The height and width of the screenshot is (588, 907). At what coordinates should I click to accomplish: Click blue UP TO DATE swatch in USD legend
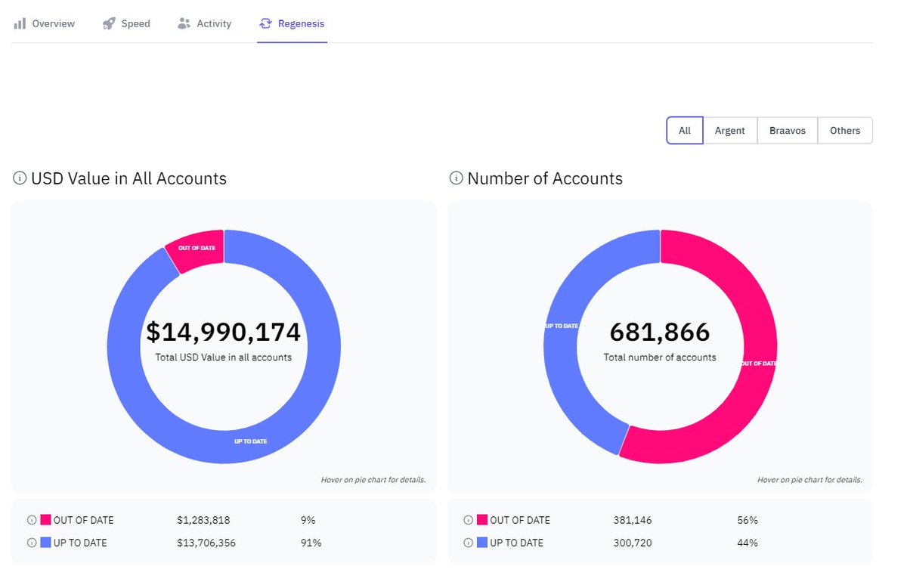pyautogui.click(x=45, y=543)
